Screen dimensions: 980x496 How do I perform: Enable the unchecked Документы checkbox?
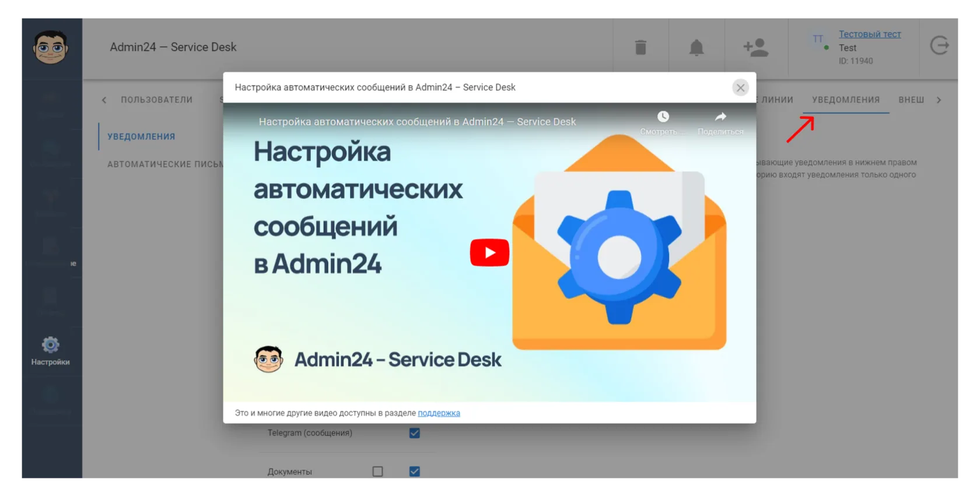coord(378,472)
